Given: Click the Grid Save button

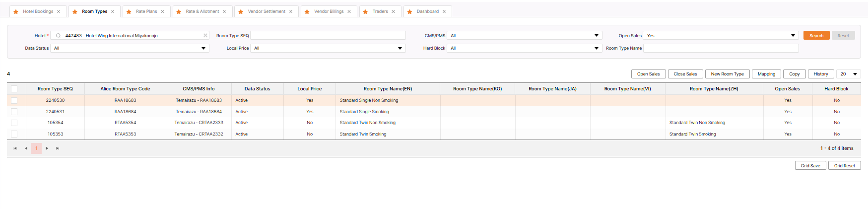Looking at the screenshot, I should pyautogui.click(x=810, y=166).
